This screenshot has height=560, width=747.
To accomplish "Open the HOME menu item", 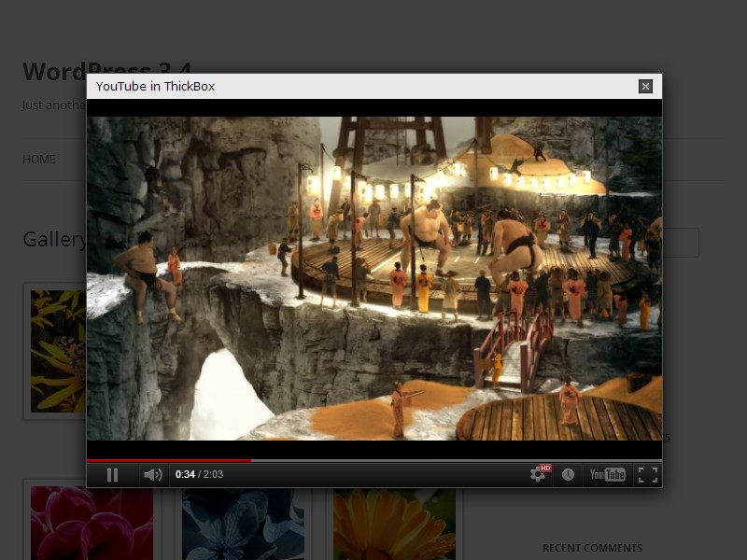I will click(x=39, y=159).
